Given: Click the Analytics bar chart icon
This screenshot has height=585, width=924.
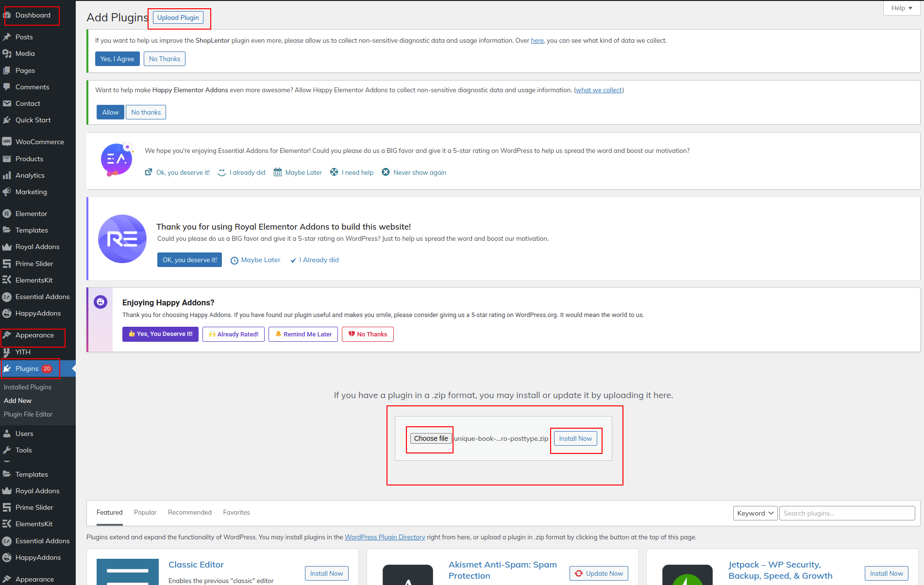Looking at the screenshot, I should coord(7,175).
